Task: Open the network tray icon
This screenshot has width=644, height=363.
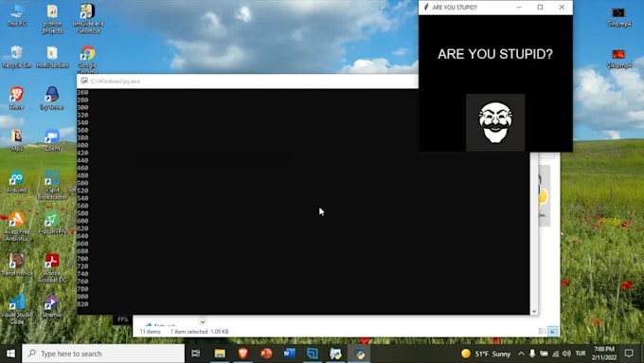Action: point(555,354)
